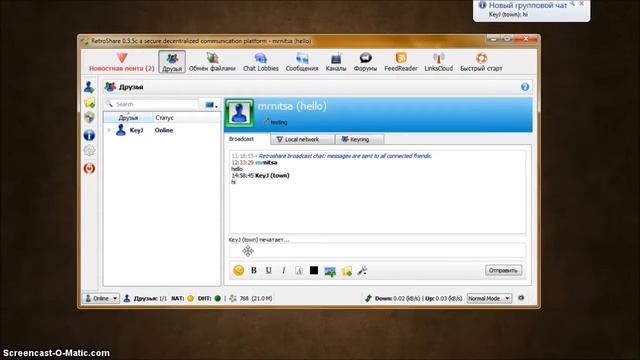This screenshot has width=640, height=360.
Task: Open the font chooser icon
Action: click(299, 270)
